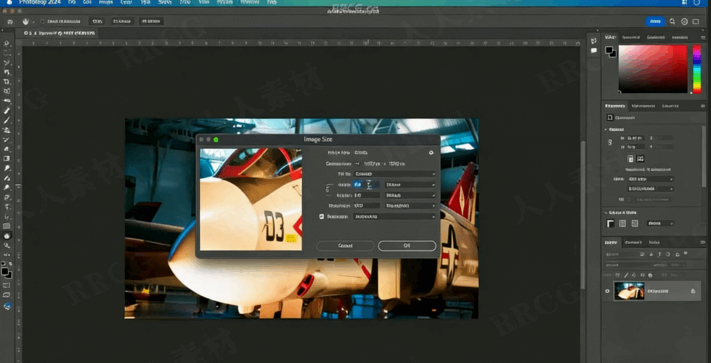Viewport: 711px width, 363px height.
Task: Select the Crop tool
Action: pyautogui.click(x=7, y=82)
